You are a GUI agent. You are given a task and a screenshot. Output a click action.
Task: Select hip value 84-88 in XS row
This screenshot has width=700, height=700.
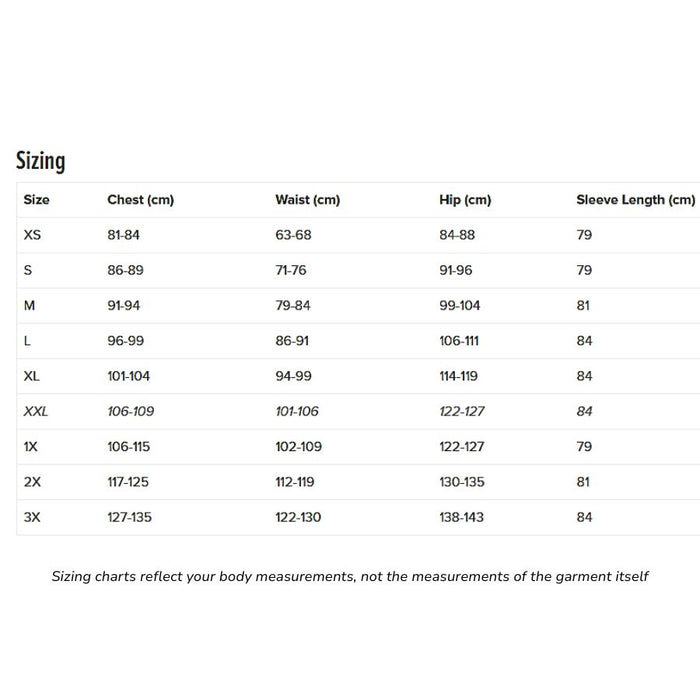(x=457, y=235)
